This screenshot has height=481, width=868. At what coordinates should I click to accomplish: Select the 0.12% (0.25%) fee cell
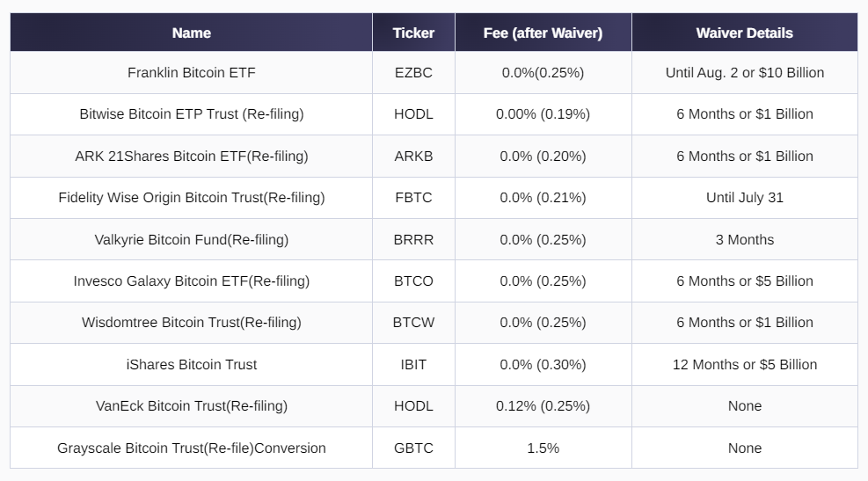[543, 405]
